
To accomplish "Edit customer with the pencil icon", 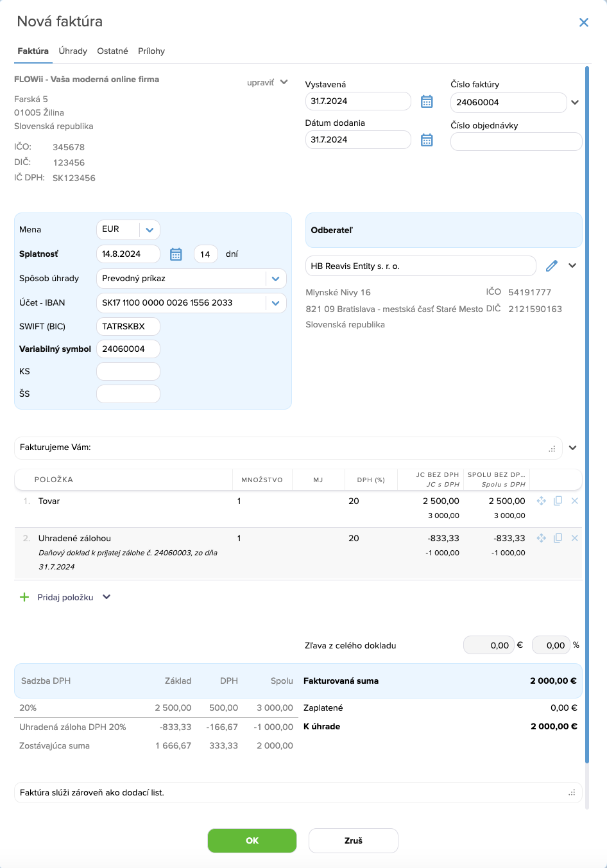I will click(x=552, y=266).
